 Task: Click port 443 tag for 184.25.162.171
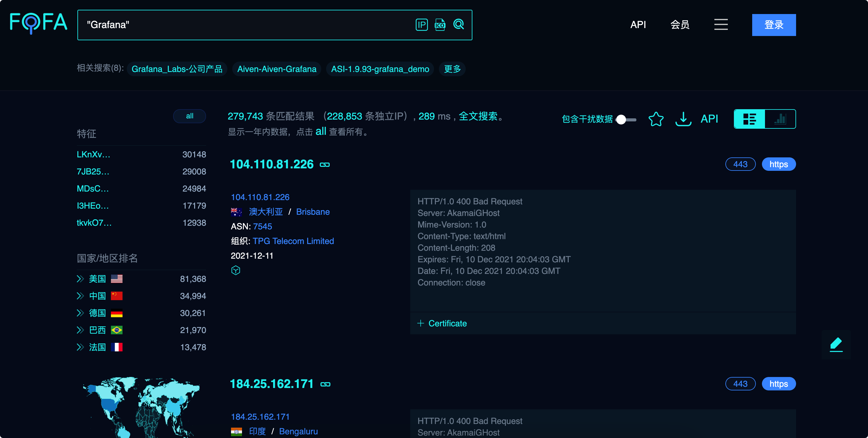[740, 384]
